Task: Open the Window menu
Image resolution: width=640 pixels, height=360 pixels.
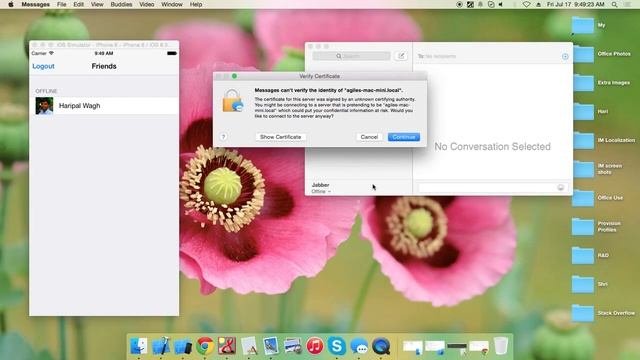Action: pos(172,4)
